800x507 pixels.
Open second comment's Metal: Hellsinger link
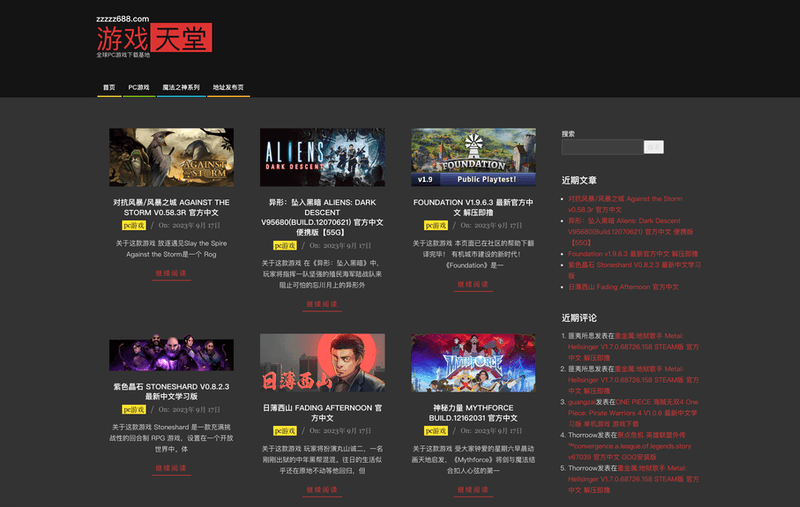click(634, 380)
